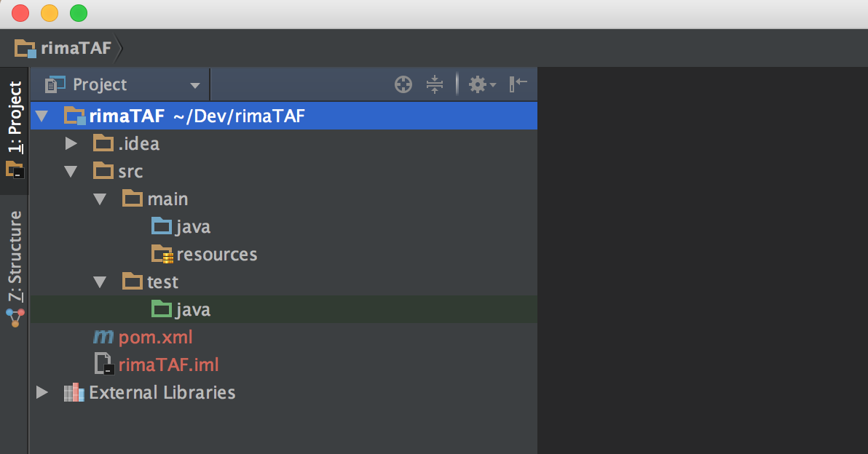Screen dimensions: 868x454
Task: Click the External Libraries icon
Action: (74, 393)
